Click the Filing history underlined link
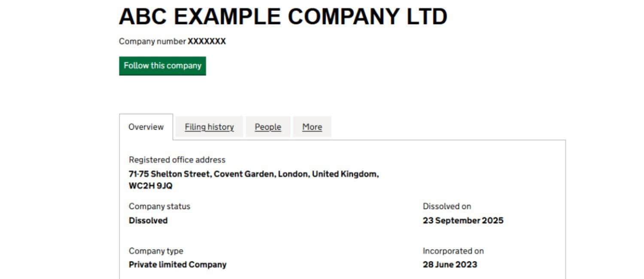 point(209,127)
